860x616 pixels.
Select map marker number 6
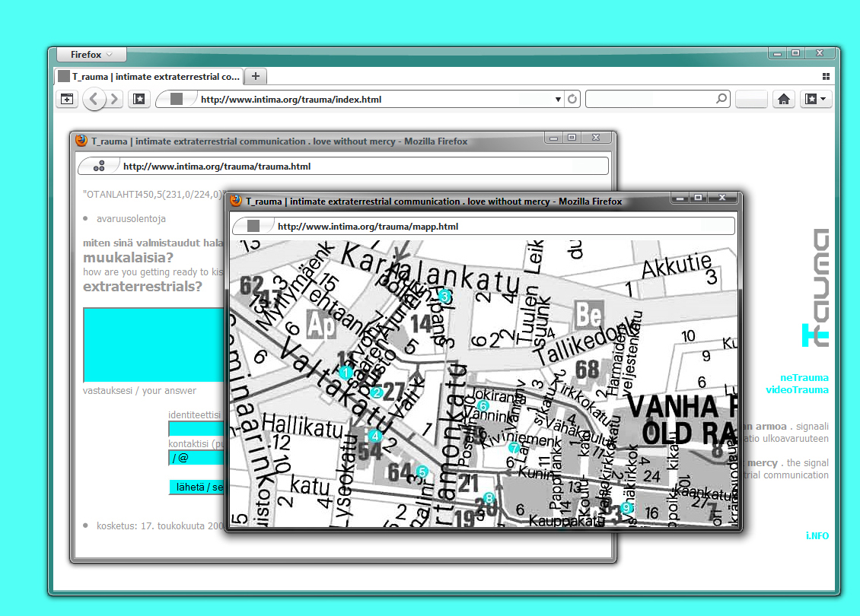coord(483,406)
